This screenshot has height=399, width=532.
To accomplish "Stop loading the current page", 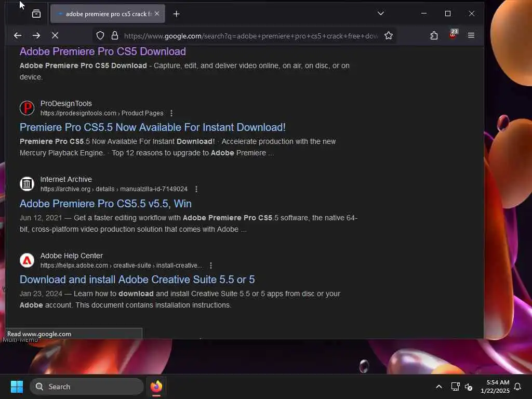I will pos(55,35).
